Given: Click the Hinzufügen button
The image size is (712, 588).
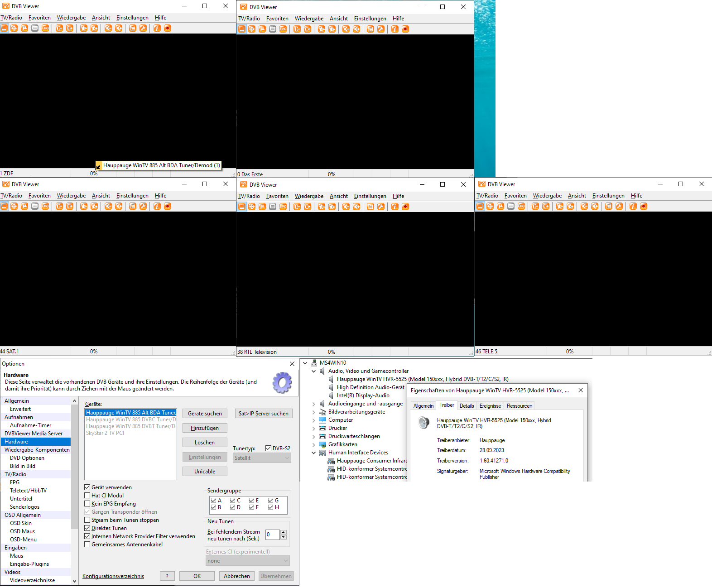Looking at the screenshot, I should [x=205, y=428].
